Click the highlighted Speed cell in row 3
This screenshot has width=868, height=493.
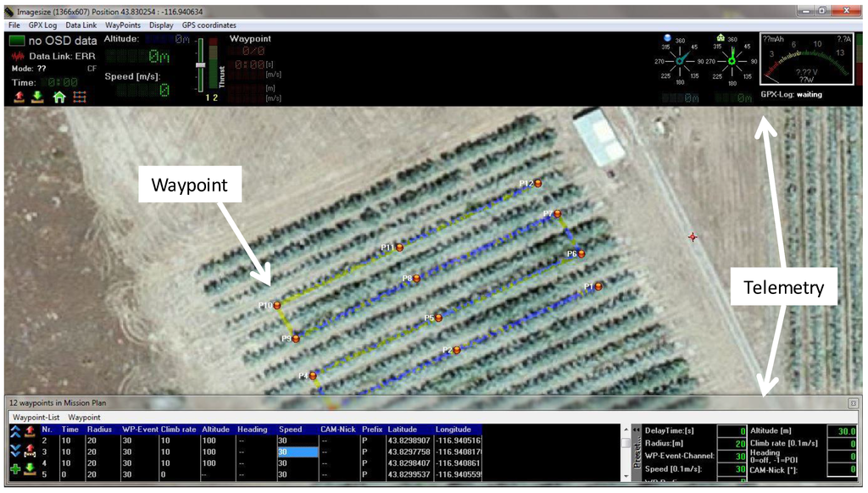[298, 452]
